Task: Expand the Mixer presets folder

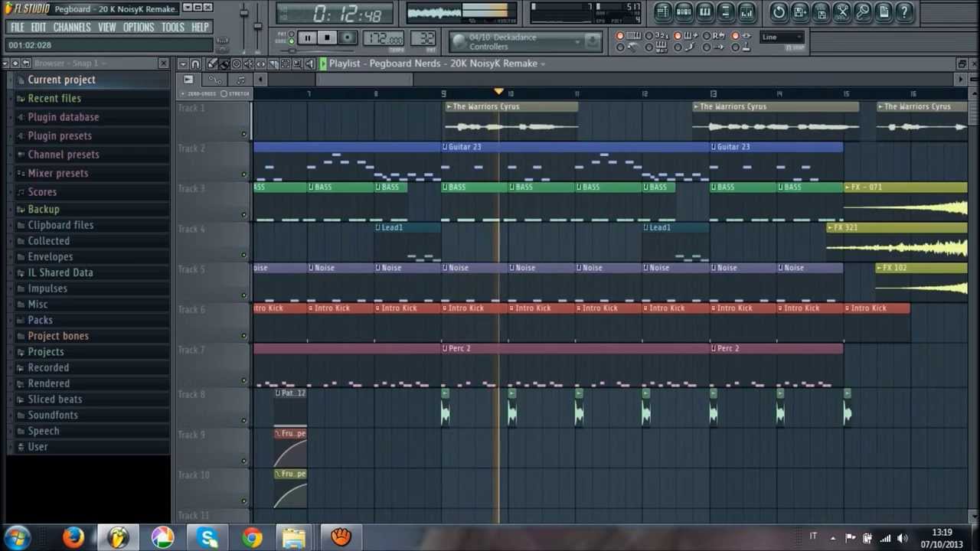Action: coord(57,173)
